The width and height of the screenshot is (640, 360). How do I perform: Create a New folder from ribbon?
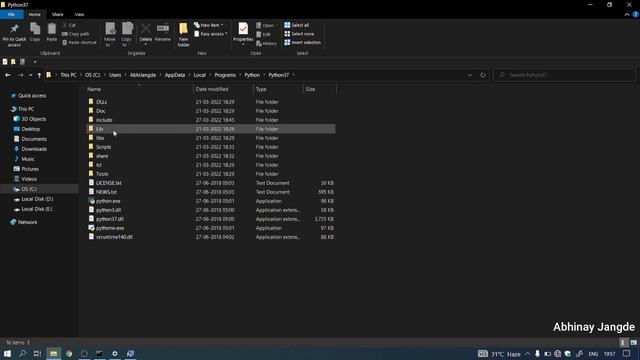183,35
